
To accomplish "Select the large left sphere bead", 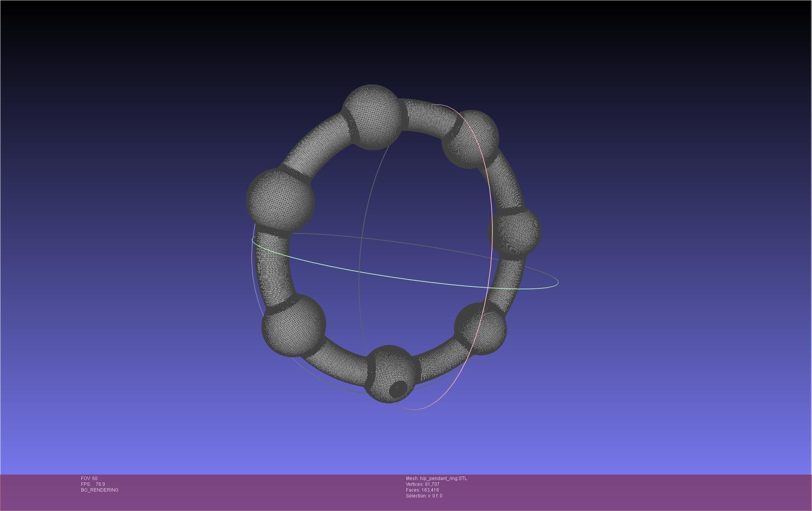I will coord(280,200).
